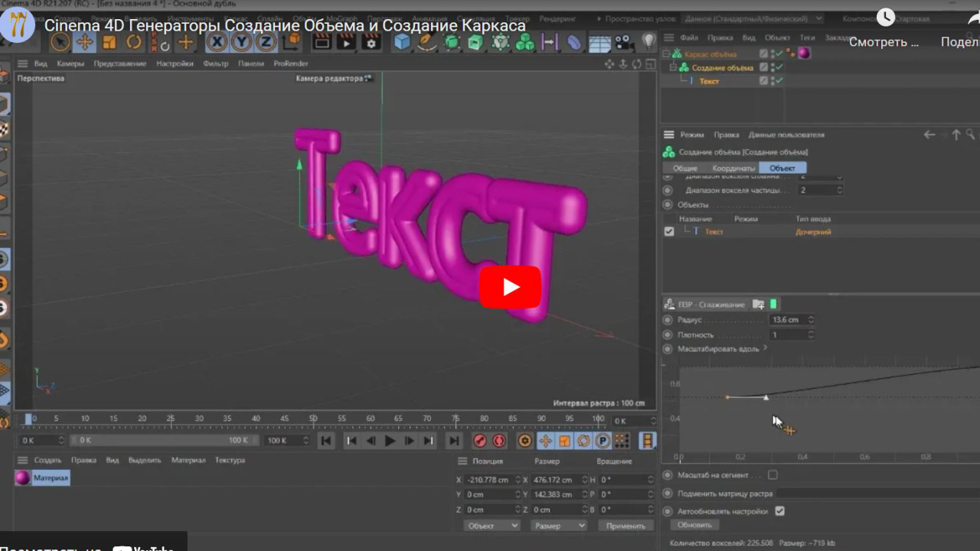
Task: Uncheck Текст in Объекты list
Action: pyautogui.click(x=669, y=231)
